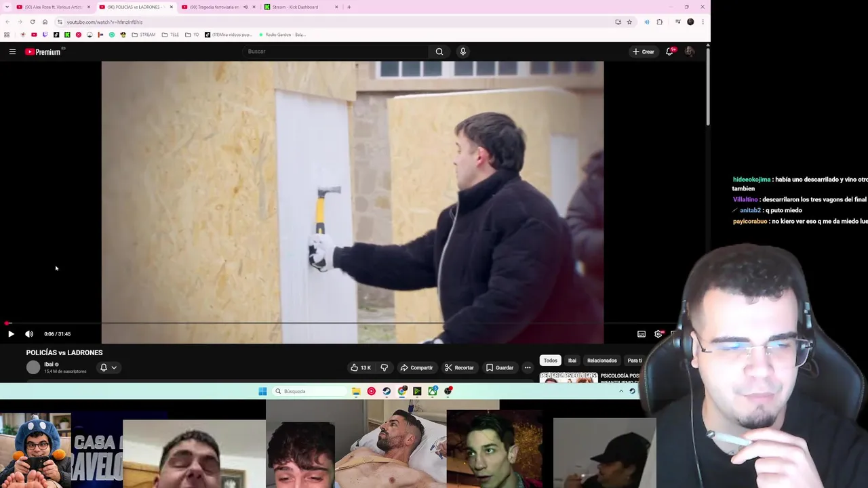The image size is (868, 488).
Task: Open the Mira videos TikTok bookmark
Action: tap(229, 35)
